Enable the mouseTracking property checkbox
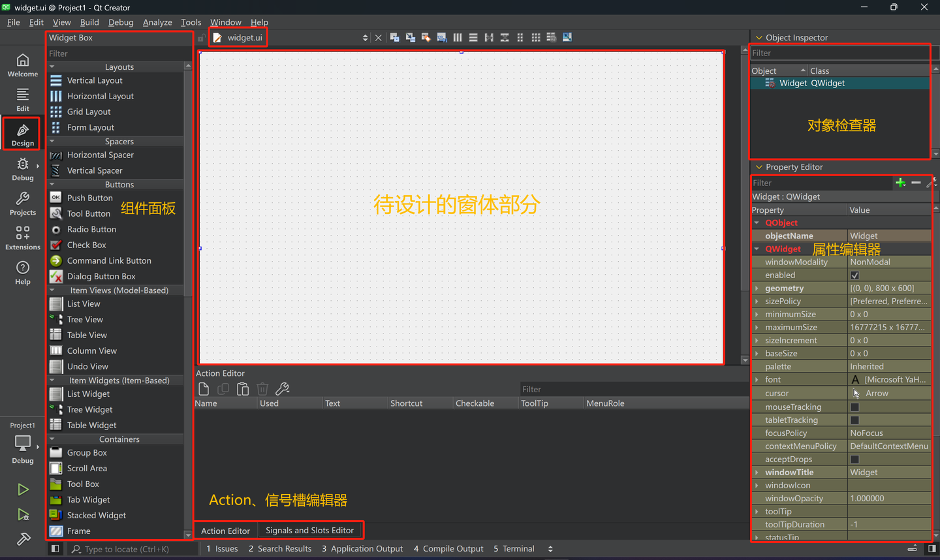 point(855,407)
